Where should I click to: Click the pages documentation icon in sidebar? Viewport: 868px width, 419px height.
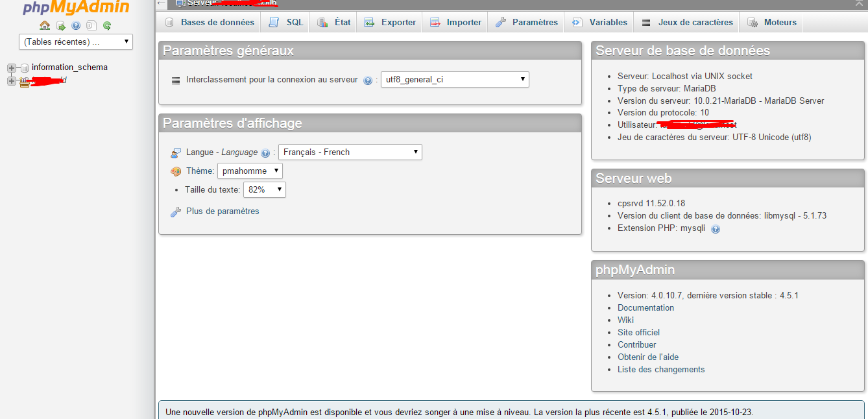tap(91, 26)
